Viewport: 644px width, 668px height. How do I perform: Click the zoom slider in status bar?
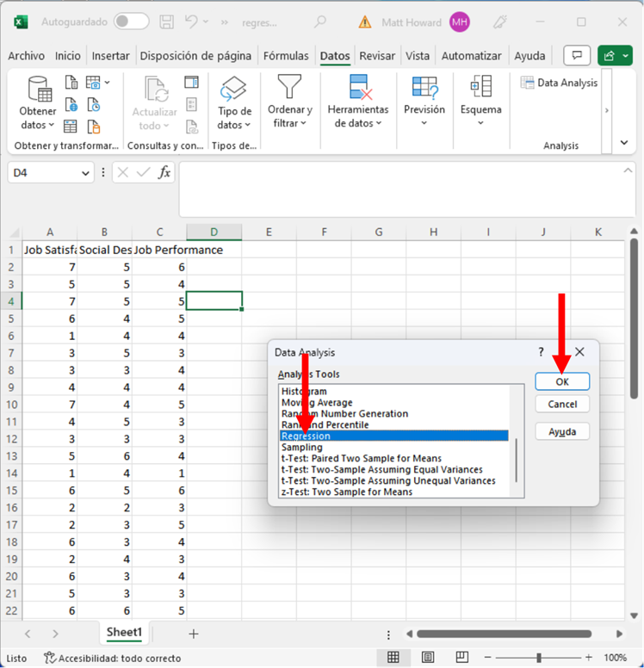pos(539,658)
